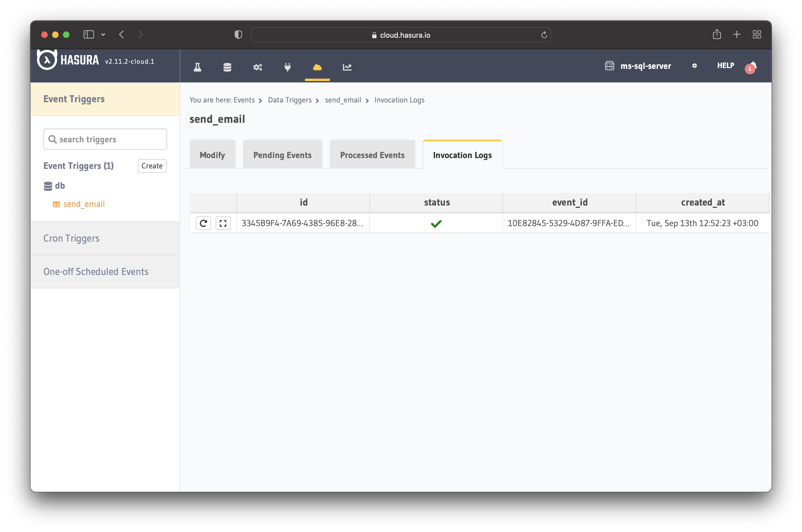Screen dimensions: 802x532
Task: Switch to Processed Events tab
Action: click(372, 155)
